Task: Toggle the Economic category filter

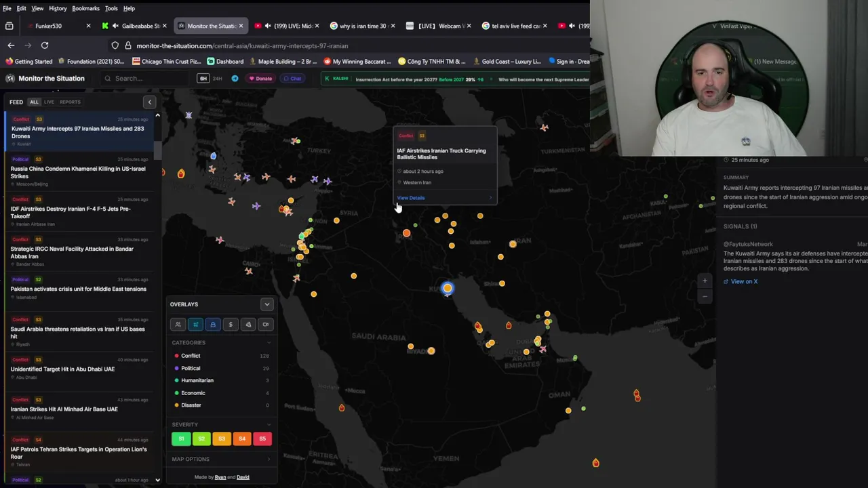Action: point(222,393)
